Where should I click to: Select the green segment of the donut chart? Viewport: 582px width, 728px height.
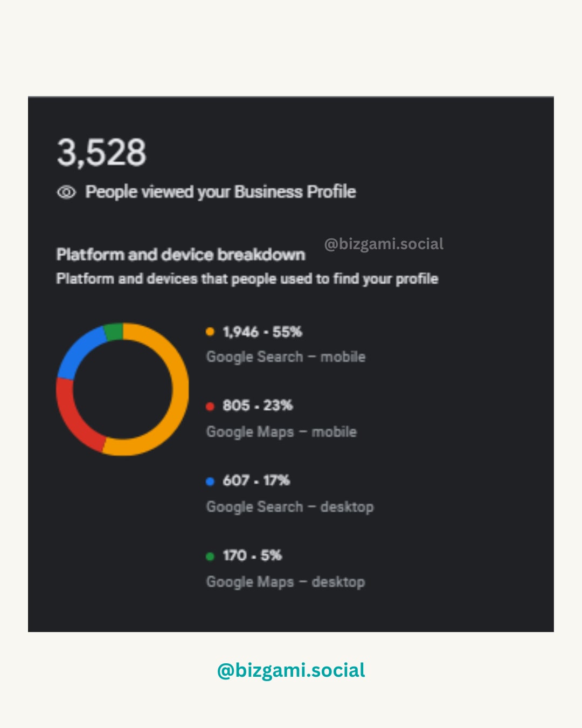point(114,332)
